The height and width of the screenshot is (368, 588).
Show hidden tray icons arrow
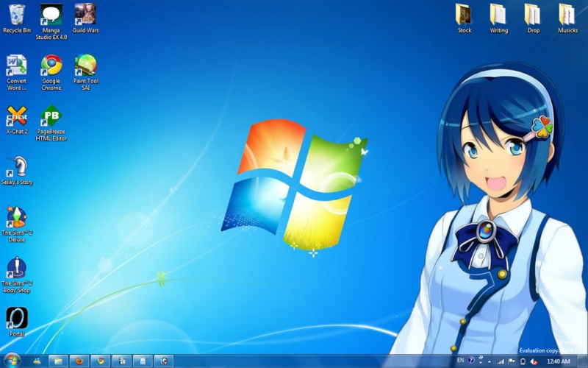point(490,361)
